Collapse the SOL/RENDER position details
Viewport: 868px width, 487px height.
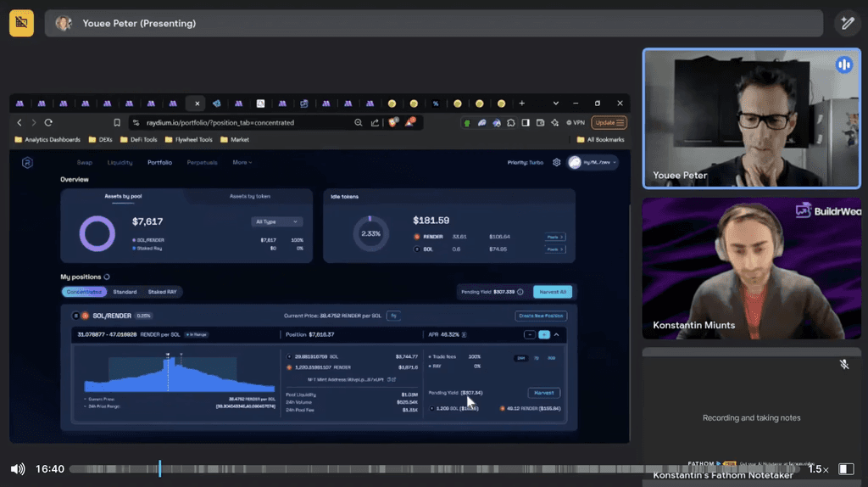(557, 334)
